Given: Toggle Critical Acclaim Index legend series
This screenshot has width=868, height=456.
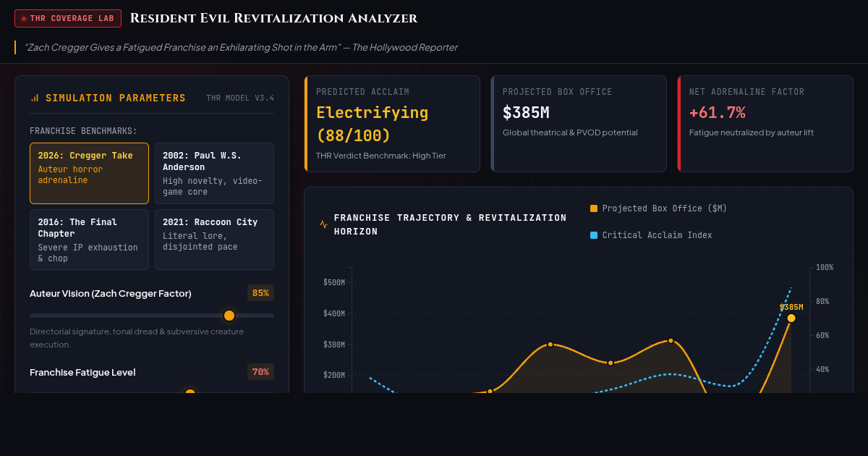Looking at the screenshot, I should (x=651, y=235).
